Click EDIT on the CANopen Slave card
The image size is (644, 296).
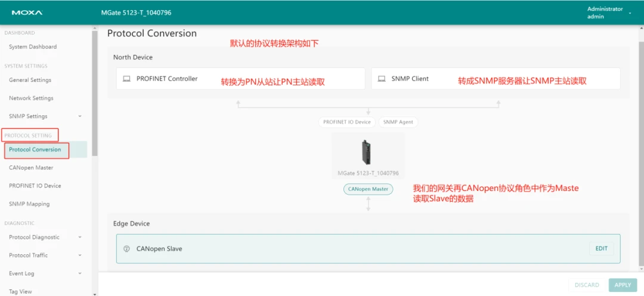click(x=601, y=249)
